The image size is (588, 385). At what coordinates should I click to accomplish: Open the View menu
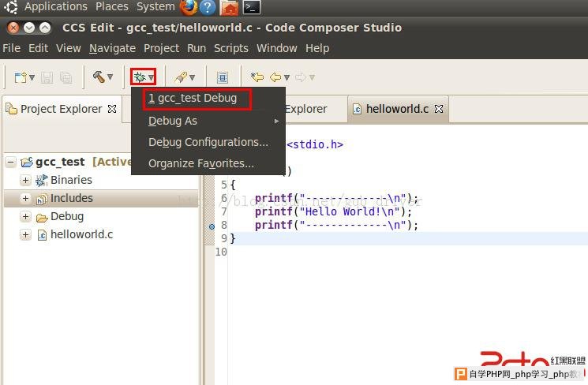[x=69, y=48]
